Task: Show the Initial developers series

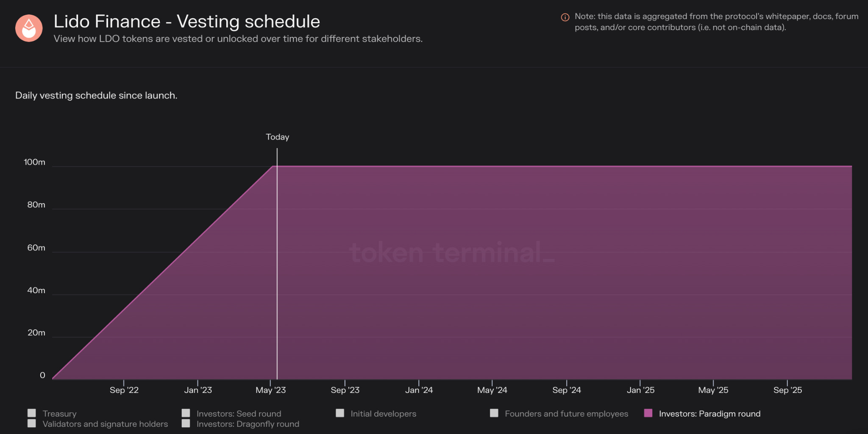Action: click(x=340, y=413)
